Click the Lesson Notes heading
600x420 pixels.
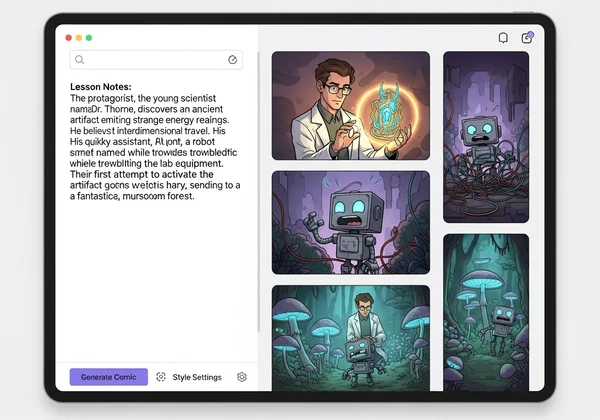point(101,87)
